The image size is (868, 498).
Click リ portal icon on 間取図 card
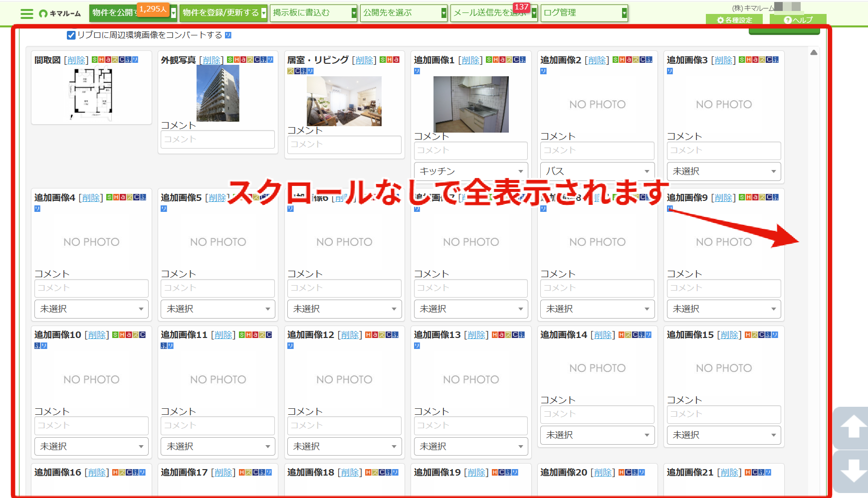(135, 59)
